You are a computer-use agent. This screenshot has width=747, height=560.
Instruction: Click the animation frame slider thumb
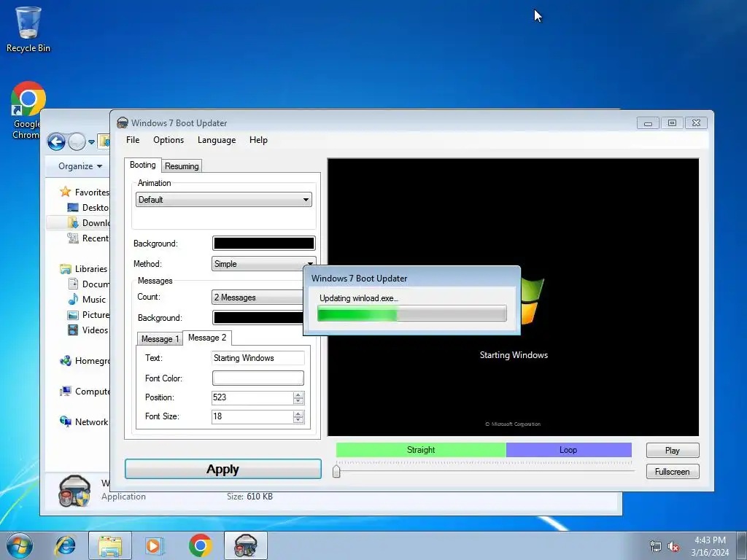(x=336, y=472)
